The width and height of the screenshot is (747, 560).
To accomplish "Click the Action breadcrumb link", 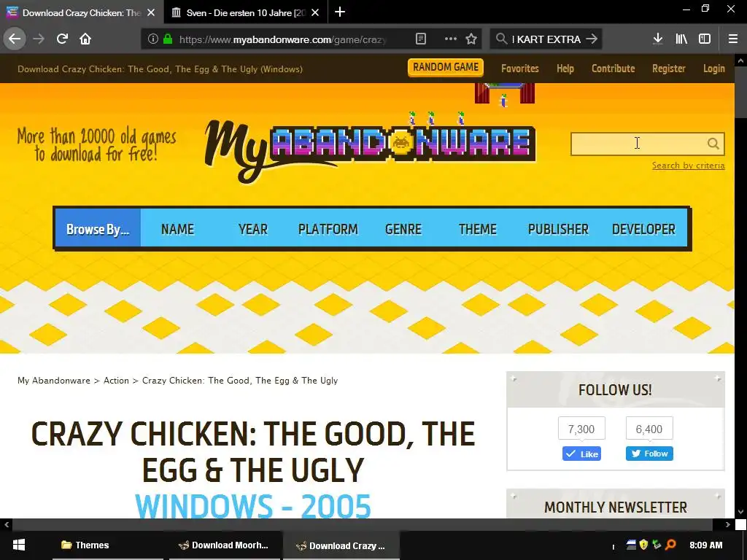I will [116, 381].
